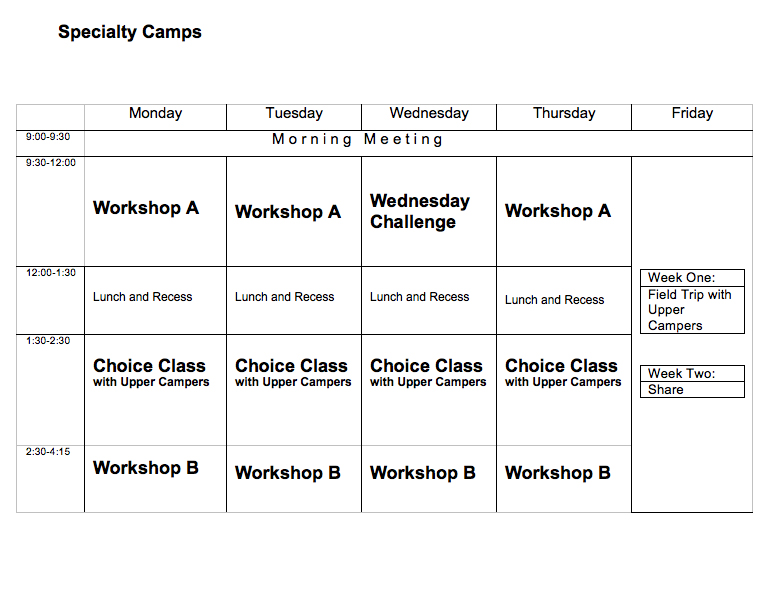Select the Field Trip with Upper Campers box
The image size is (773, 591).
coord(690,310)
